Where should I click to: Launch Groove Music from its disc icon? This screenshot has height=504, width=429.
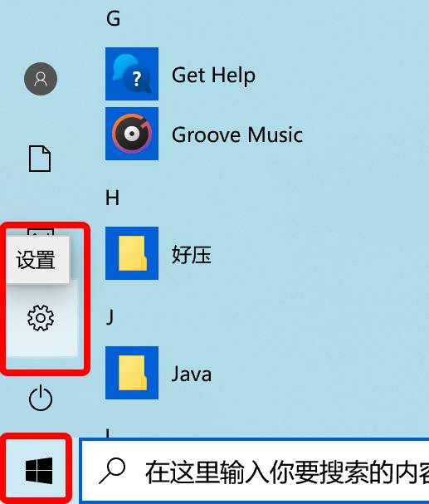coord(132,134)
